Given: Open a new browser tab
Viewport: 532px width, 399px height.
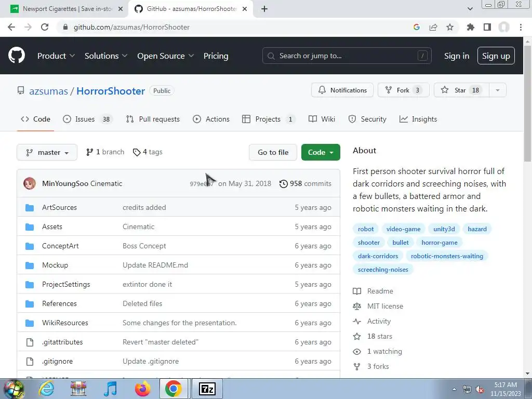Looking at the screenshot, I should (264, 9).
